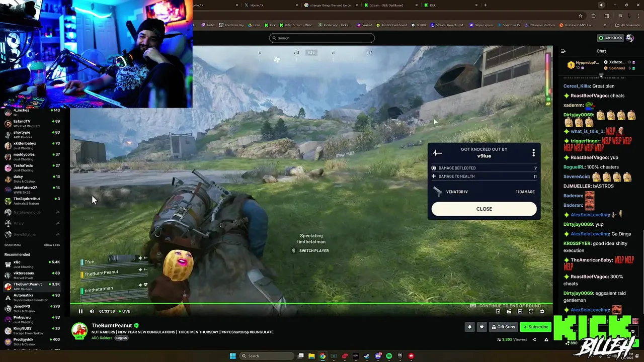Open the Spectrum TV bookmark
Viewport: 644px width, 362px height.
(x=509, y=25)
